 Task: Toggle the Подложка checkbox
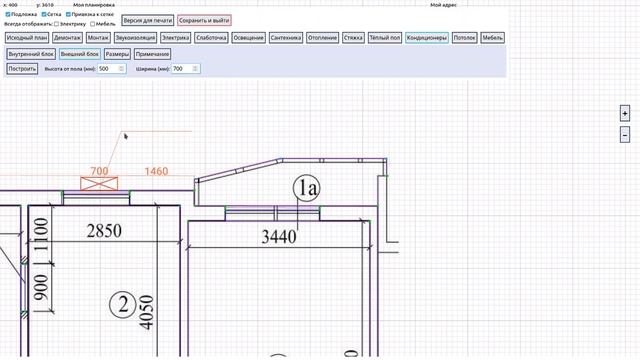pyautogui.click(x=8, y=14)
